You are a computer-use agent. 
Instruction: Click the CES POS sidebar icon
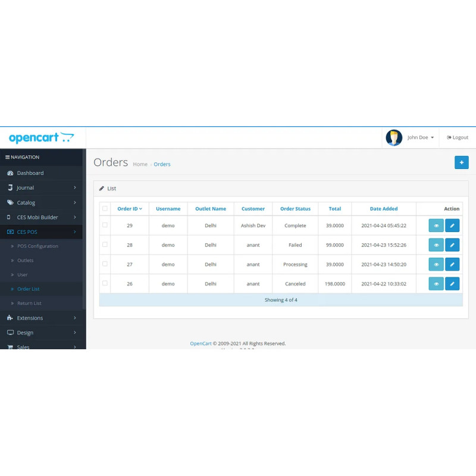point(11,231)
